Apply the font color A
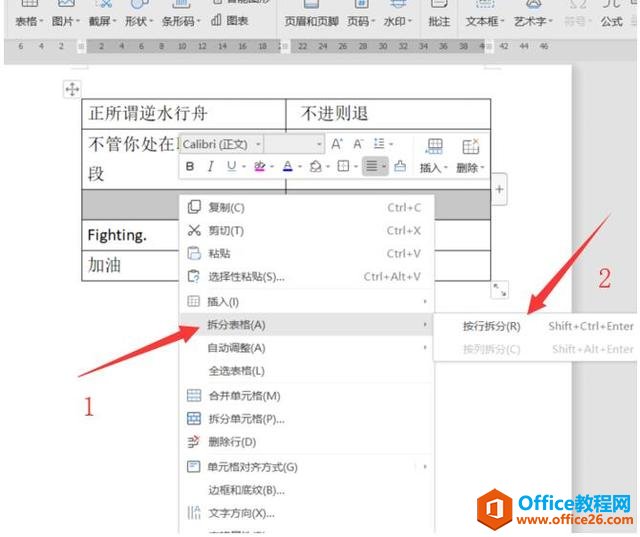Viewport: 640px width, 537px height. pos(288,166)
